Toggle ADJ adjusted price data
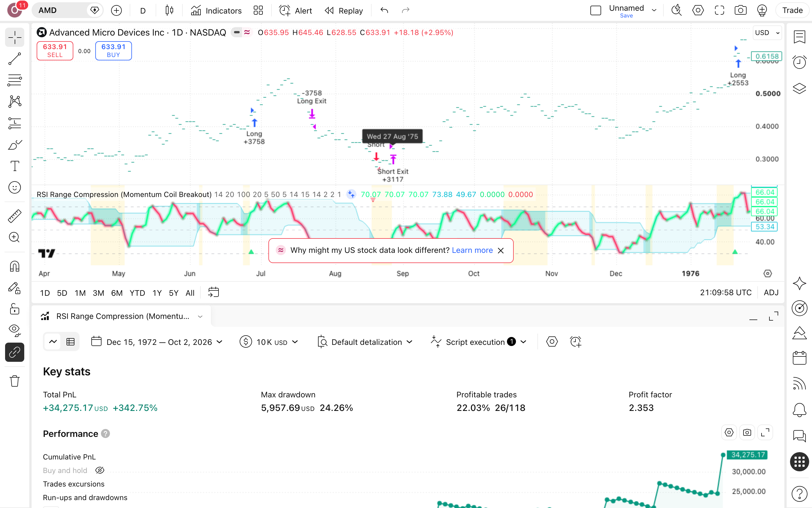This screenshot has width=812, height=508. (771, 293)
